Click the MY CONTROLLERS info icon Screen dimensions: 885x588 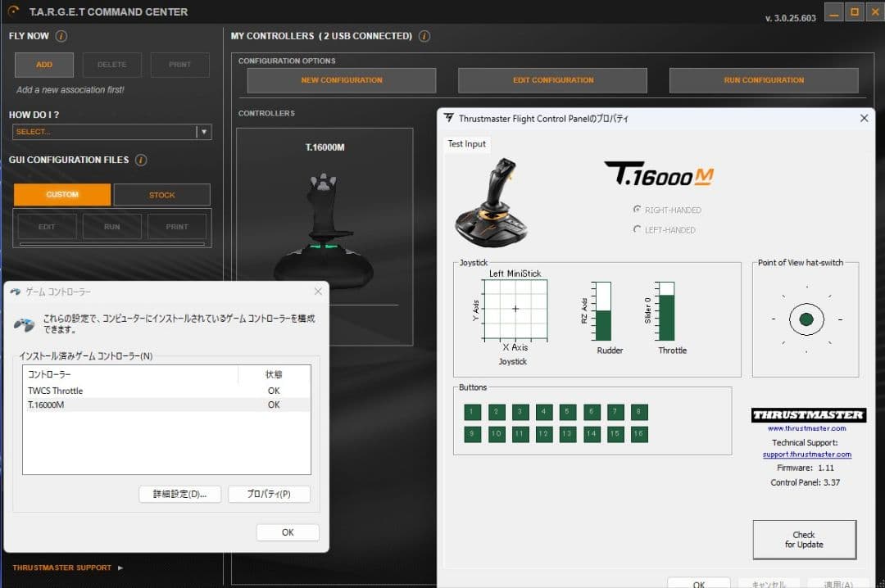point(424,36)
